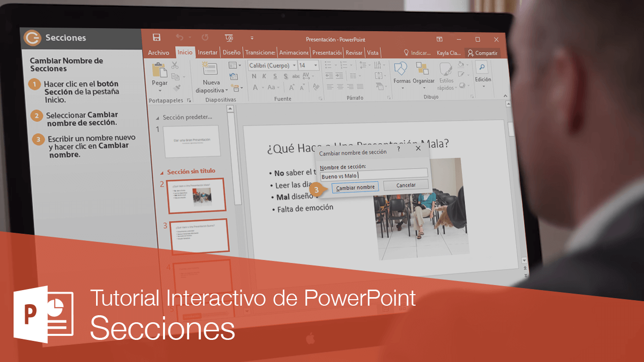The image size is (644, 362).
Task: Switch to the Diseño tab
Action: [231, 52]
